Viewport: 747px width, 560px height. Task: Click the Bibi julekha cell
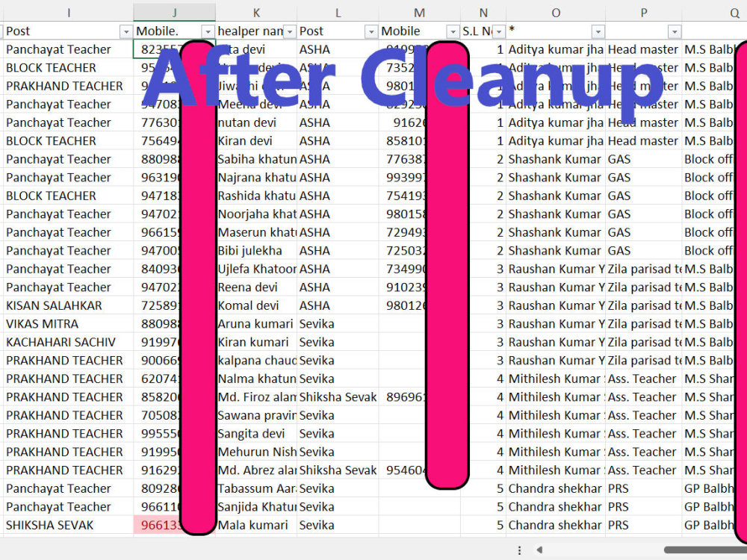point(256,251)
